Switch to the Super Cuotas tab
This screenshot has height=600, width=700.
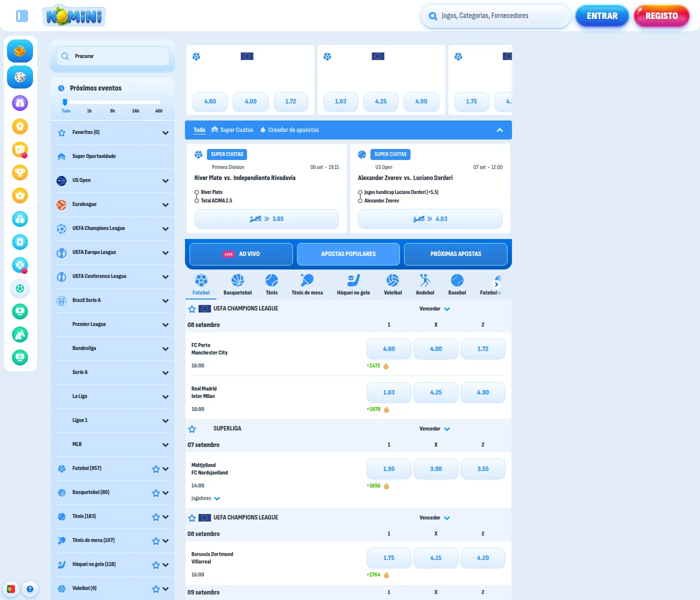(232, 130)
